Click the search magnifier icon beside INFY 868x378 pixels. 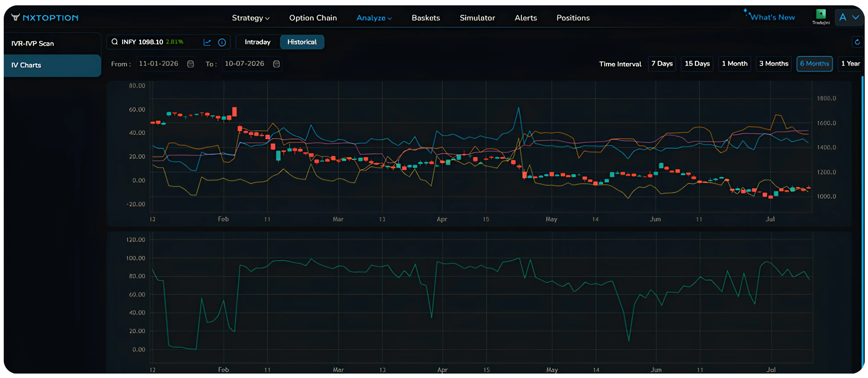(x=115, y=42)
